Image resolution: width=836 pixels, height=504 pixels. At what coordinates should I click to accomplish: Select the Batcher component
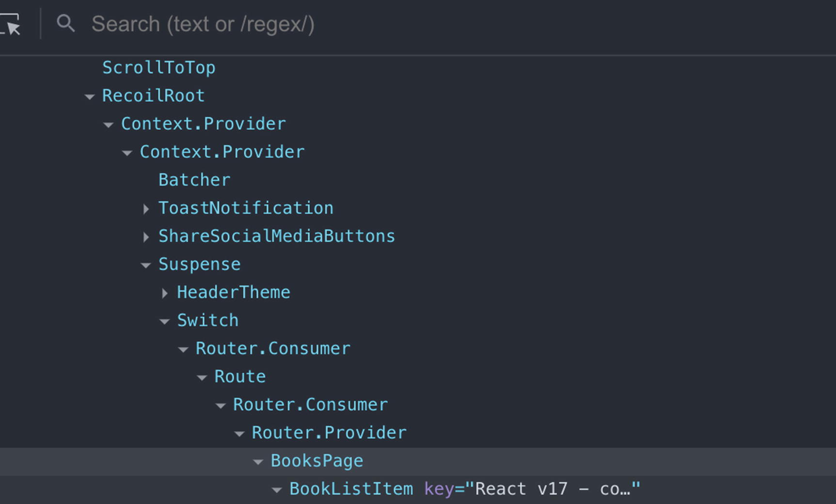pos(194,180)
